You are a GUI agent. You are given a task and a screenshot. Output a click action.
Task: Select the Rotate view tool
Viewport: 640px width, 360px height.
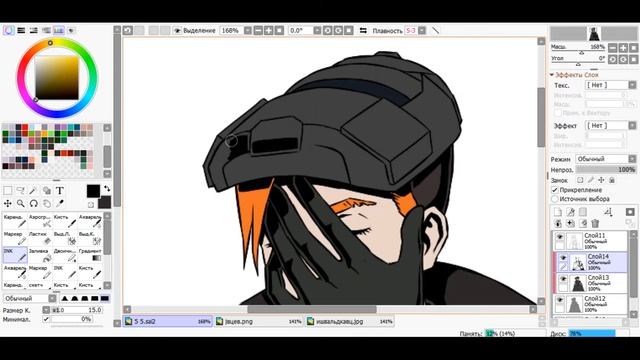click(33, 203)
